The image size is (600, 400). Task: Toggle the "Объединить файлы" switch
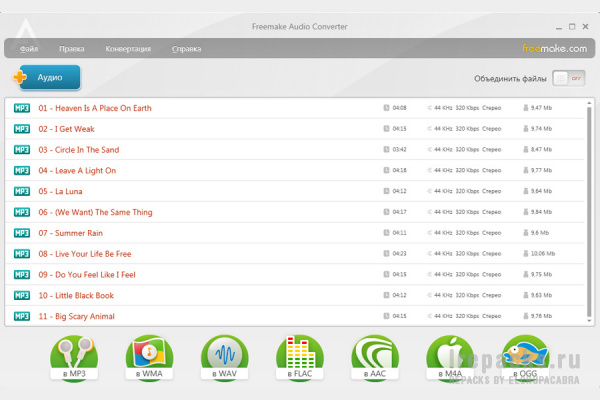click(568, 78)
